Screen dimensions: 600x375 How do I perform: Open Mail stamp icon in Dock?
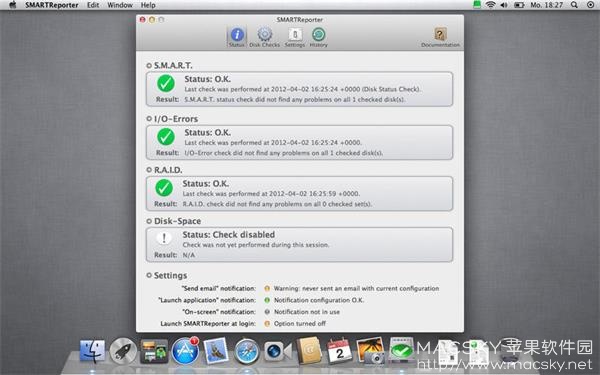[x=216, y=351]
